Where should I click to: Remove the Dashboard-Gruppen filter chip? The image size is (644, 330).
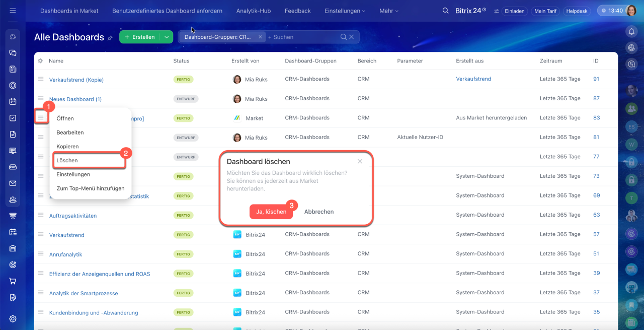pyautogui.click(x=260, y=37)
